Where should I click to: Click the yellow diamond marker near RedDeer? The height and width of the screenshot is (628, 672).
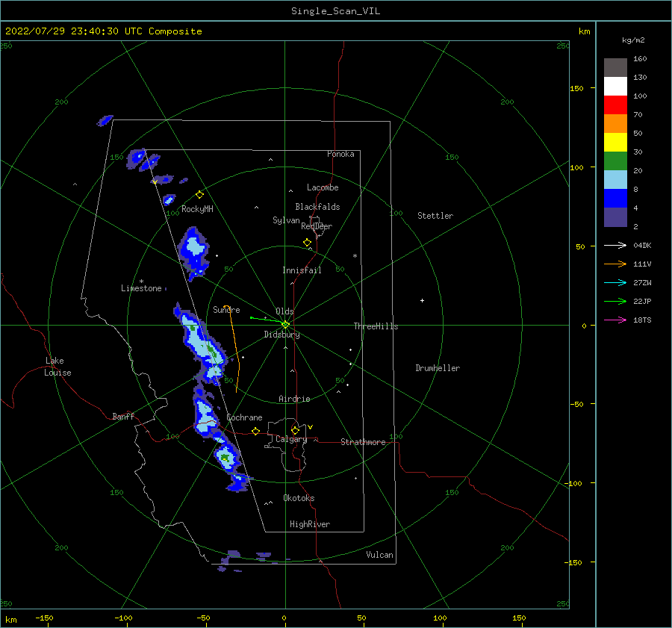307,243
